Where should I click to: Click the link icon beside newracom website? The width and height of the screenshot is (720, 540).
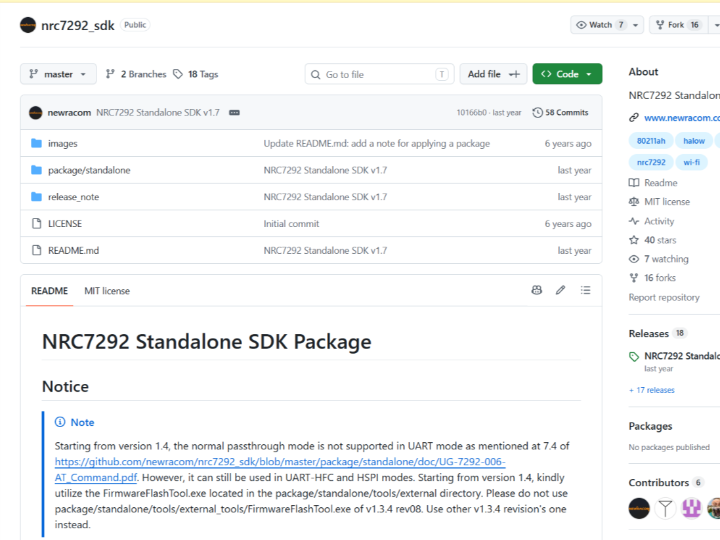point(634,118)
